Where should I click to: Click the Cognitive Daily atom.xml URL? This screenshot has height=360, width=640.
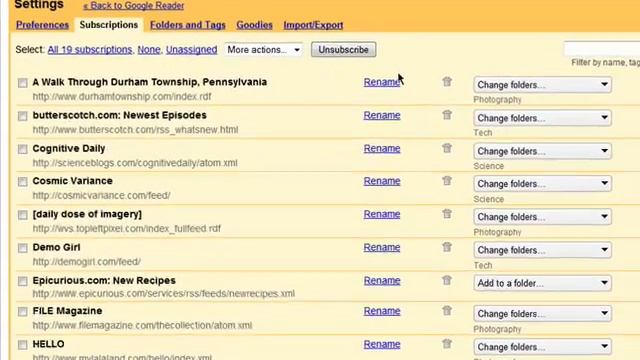(135, 163)
